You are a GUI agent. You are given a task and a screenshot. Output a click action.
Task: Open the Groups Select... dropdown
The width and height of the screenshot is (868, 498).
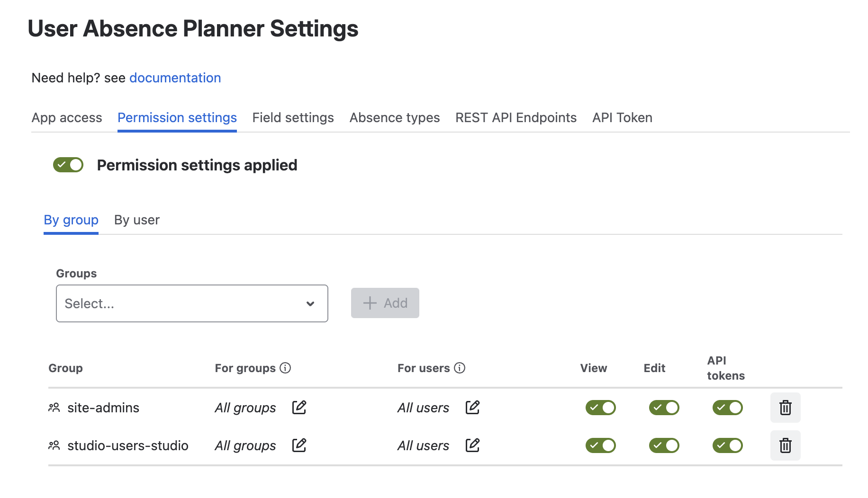pyautogui.click(x=192, y=303)
